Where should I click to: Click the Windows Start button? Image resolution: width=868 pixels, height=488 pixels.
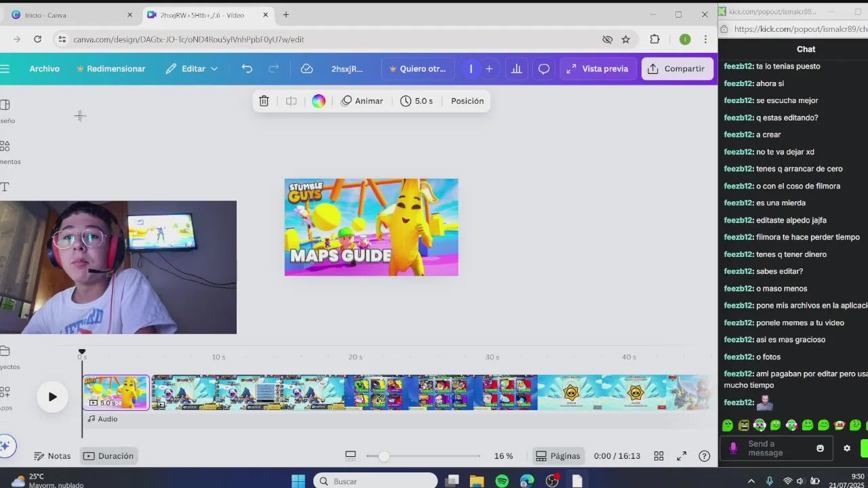coord(298,481)
